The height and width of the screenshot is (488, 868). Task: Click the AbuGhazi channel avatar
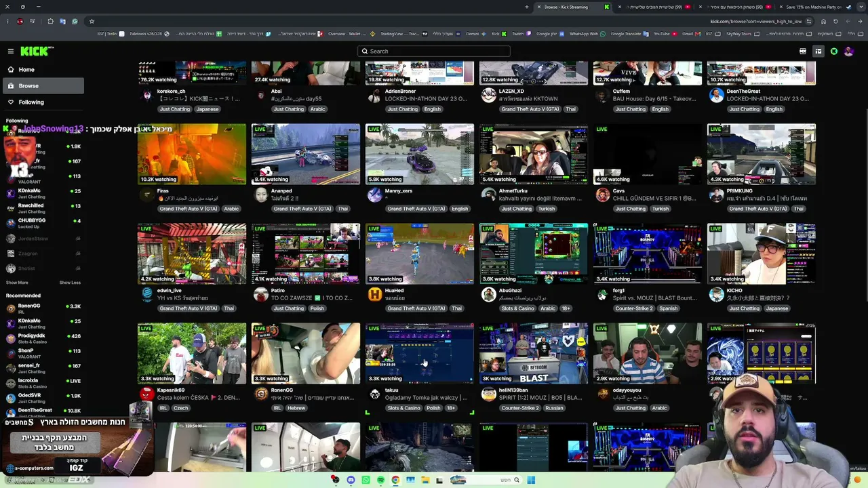[x=488, y=294]
